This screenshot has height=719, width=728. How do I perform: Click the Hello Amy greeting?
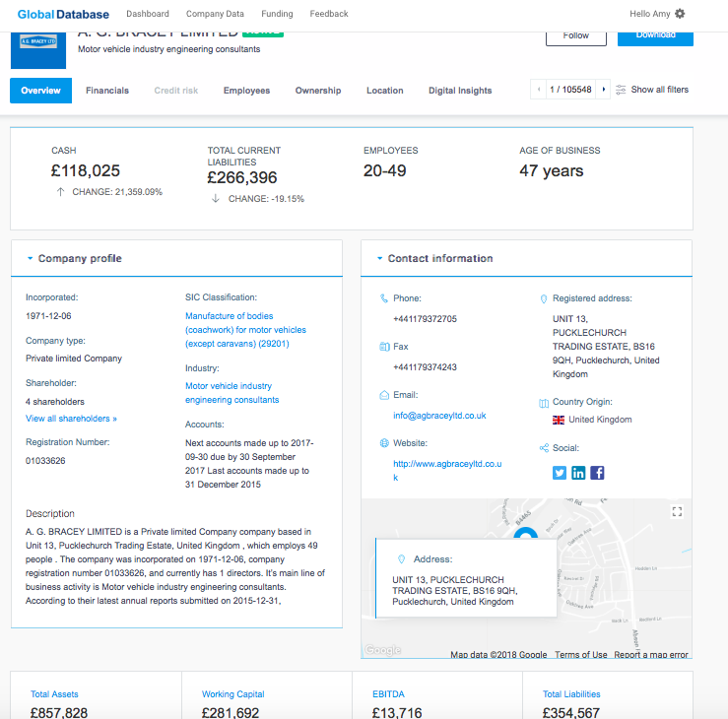650,14
